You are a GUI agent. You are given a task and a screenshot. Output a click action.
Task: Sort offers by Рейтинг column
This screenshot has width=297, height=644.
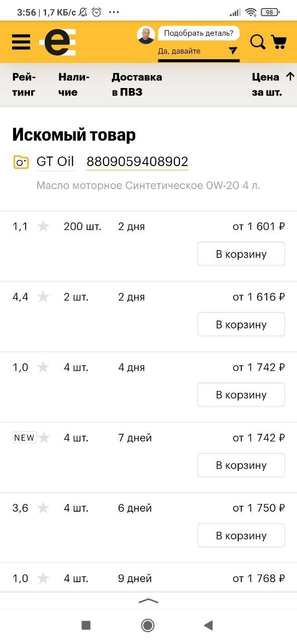point(24,85)
